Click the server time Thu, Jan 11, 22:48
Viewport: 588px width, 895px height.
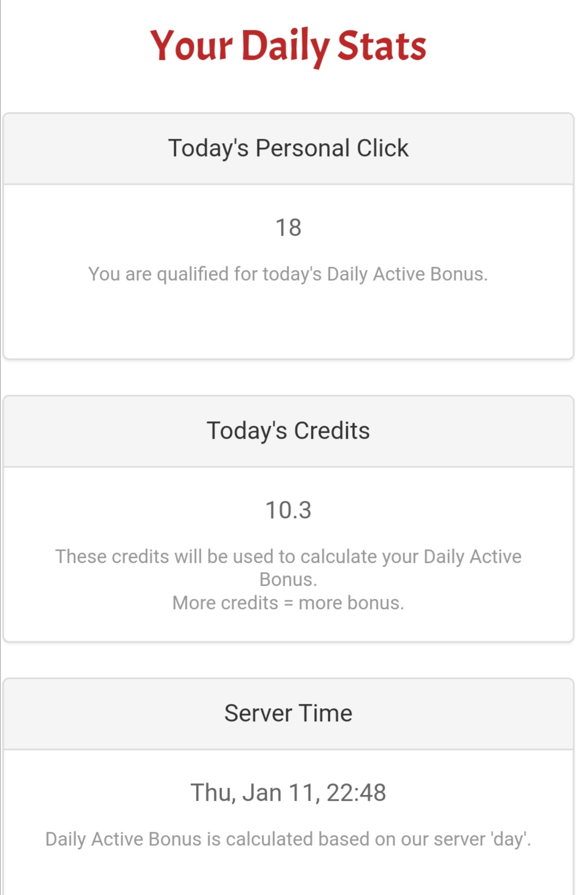coord(288,793)
